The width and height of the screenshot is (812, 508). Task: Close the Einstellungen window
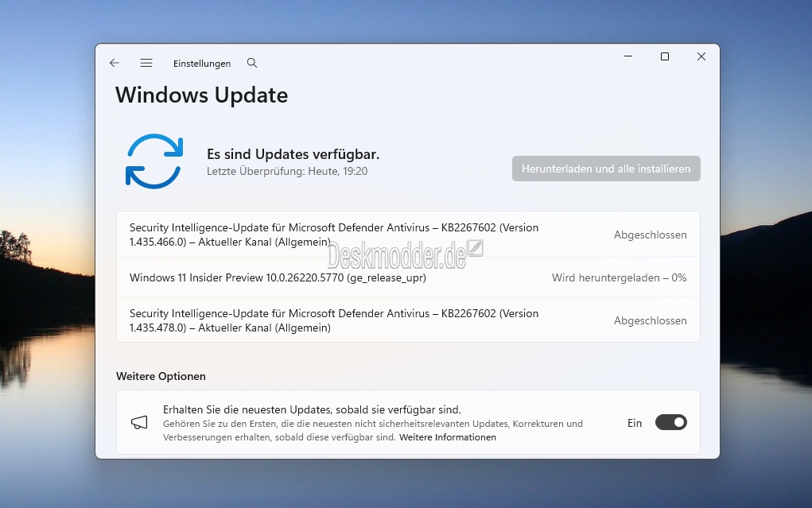pos(701,56)
